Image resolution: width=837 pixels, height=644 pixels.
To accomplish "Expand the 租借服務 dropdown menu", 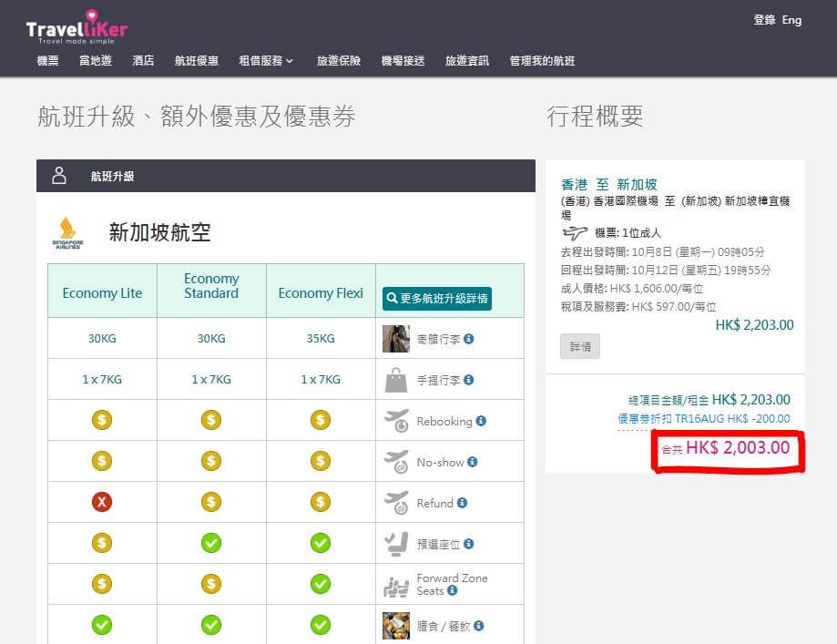I will click(266, 61).
